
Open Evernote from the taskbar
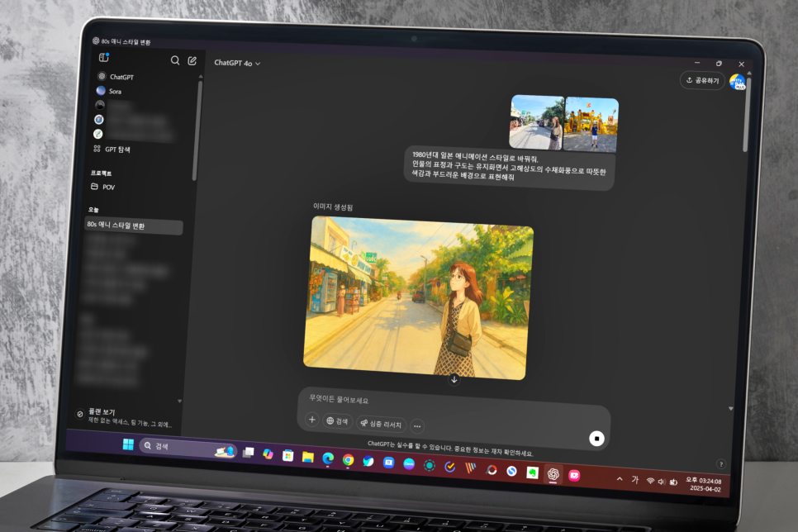[x=532, y=473]
